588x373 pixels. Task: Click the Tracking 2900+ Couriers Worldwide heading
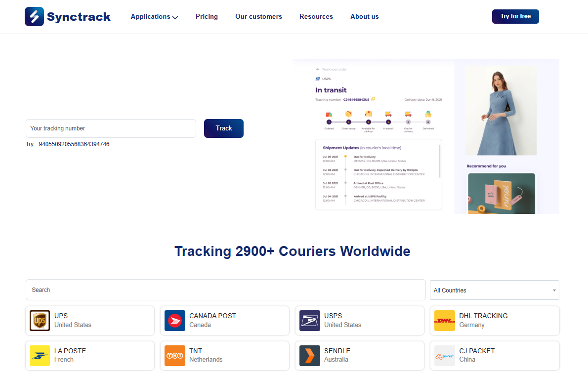293,251
